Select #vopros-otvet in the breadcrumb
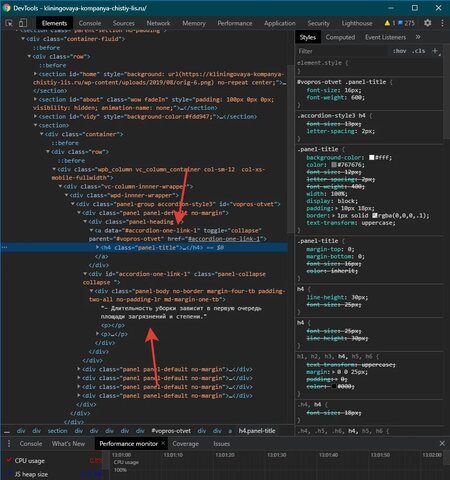This screenshot has height=480, width=450. coord(171,431)
